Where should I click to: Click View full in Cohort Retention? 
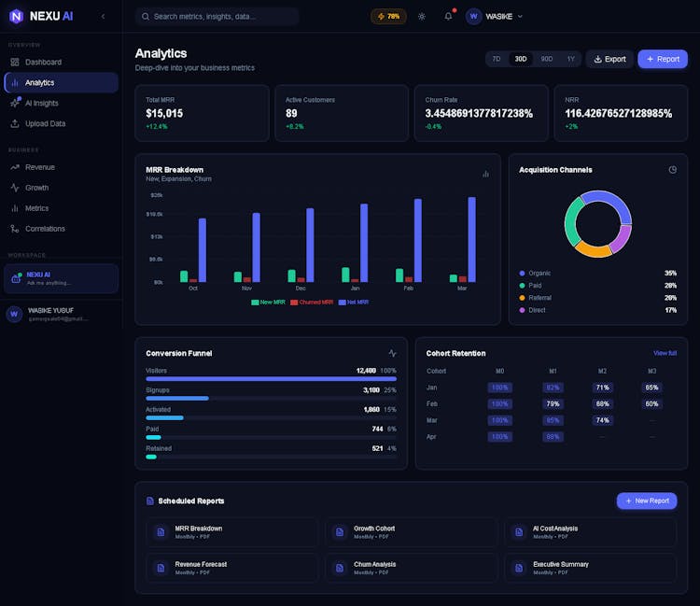click(x=665, y=353)
